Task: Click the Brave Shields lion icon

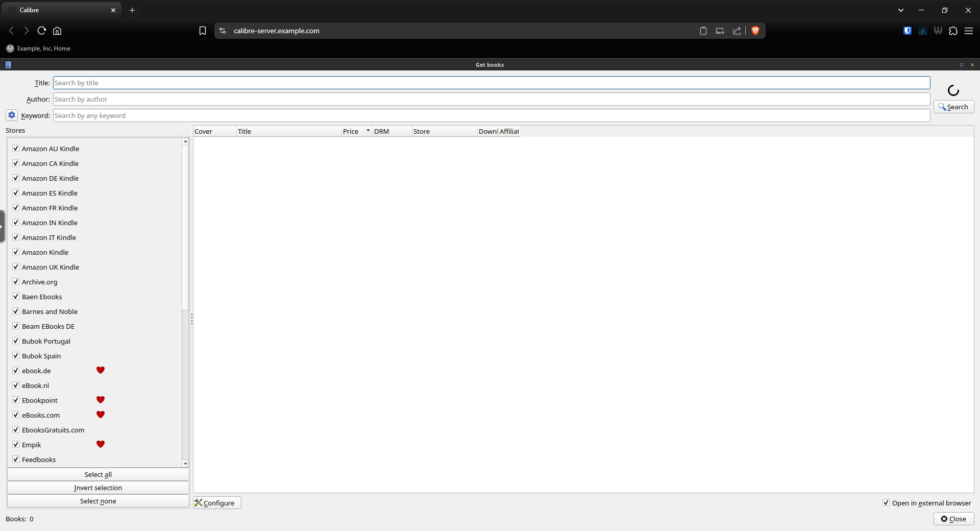Action: pos(755,31)
